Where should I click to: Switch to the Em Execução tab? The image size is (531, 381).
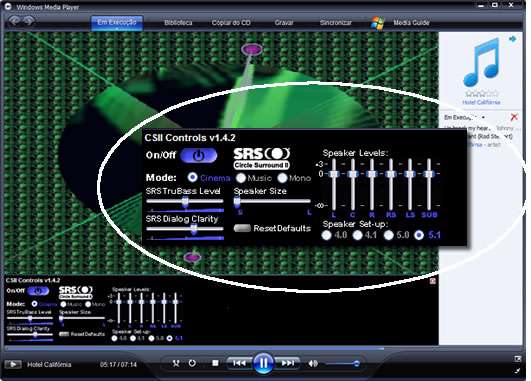coord(117,22)
